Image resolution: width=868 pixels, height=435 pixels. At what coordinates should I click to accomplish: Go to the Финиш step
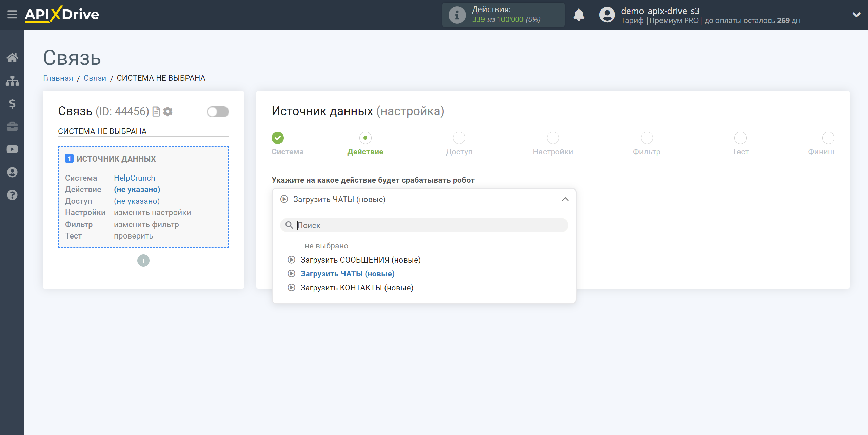[x=828, y=138]
